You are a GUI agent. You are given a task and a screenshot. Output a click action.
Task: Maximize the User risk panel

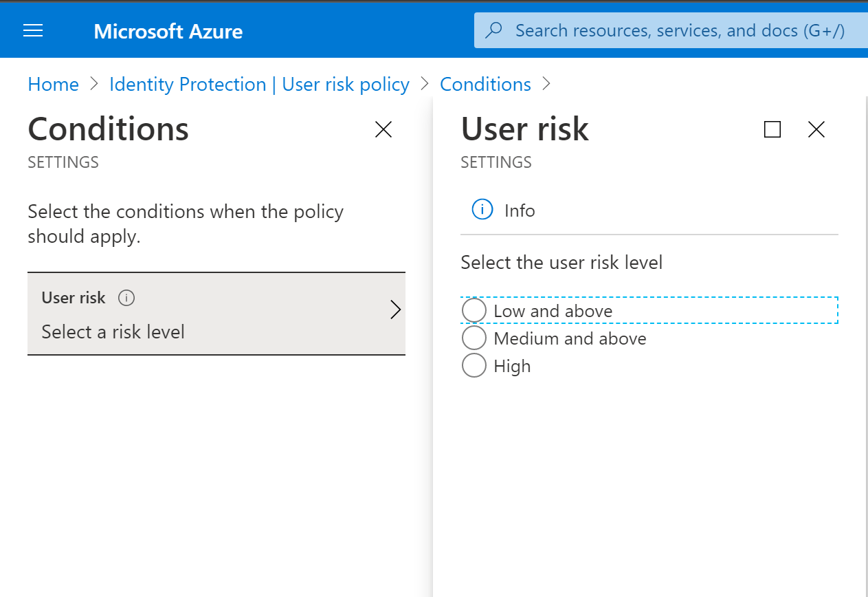coord(772,129)
